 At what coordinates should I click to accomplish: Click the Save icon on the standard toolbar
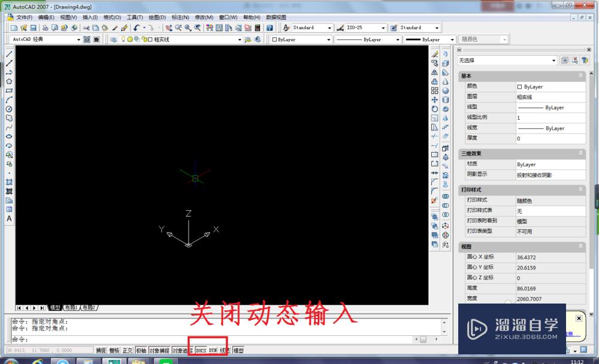coord(33,27)
